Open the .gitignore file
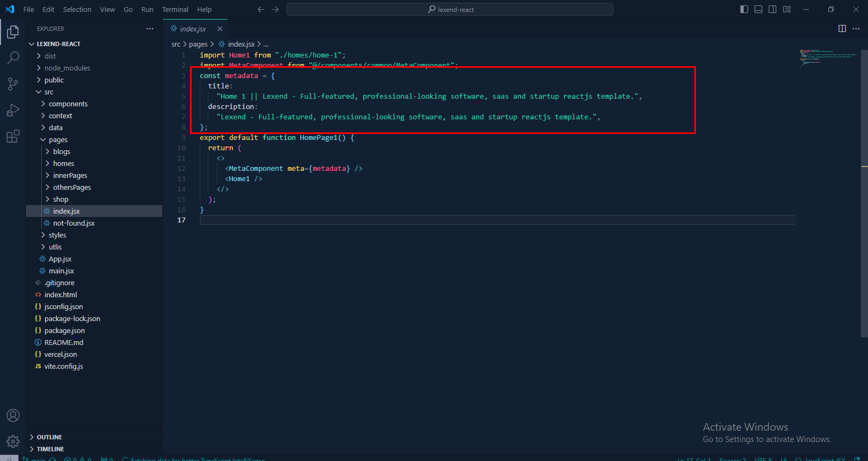Screen dimensions: 868x461 pyautogui.click(x=94, y=283)
